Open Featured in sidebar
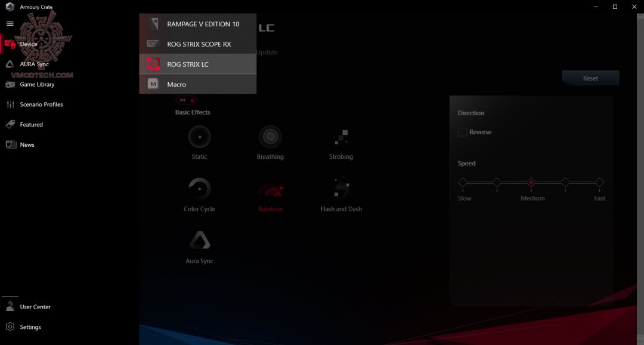 (31, 125)
